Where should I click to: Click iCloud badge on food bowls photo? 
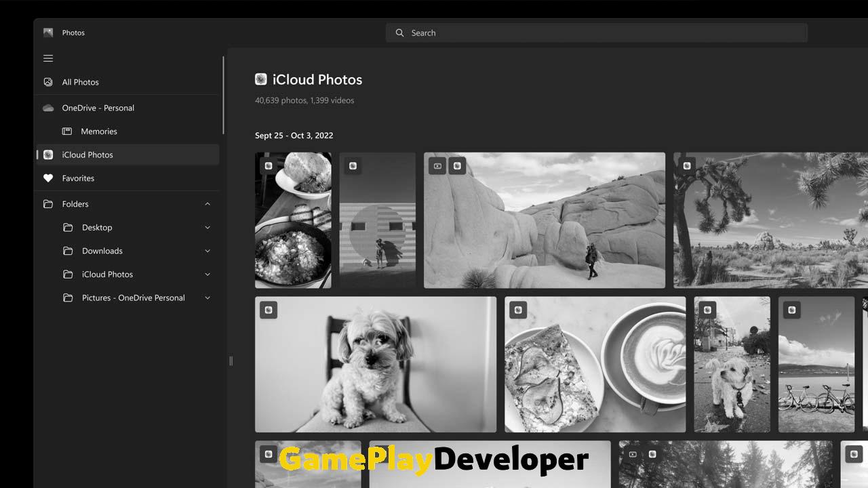pyautogui.click(x=269, y=166)
